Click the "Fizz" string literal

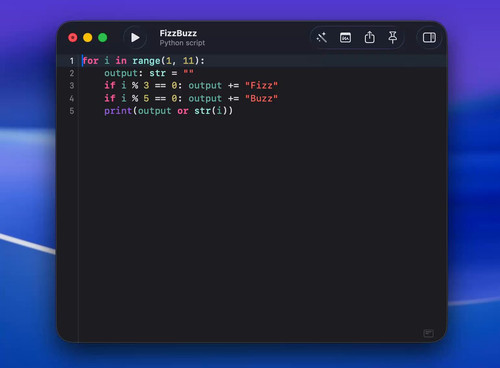(x=261, y=86)
